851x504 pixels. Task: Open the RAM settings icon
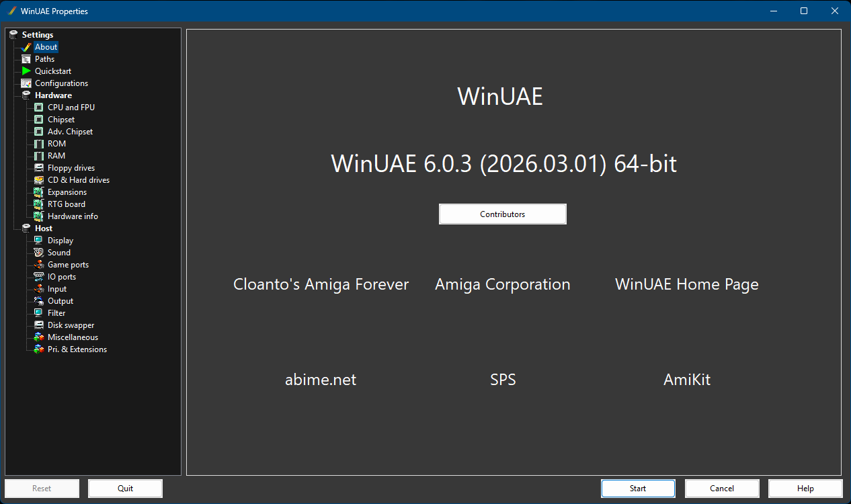coord(56,155)
